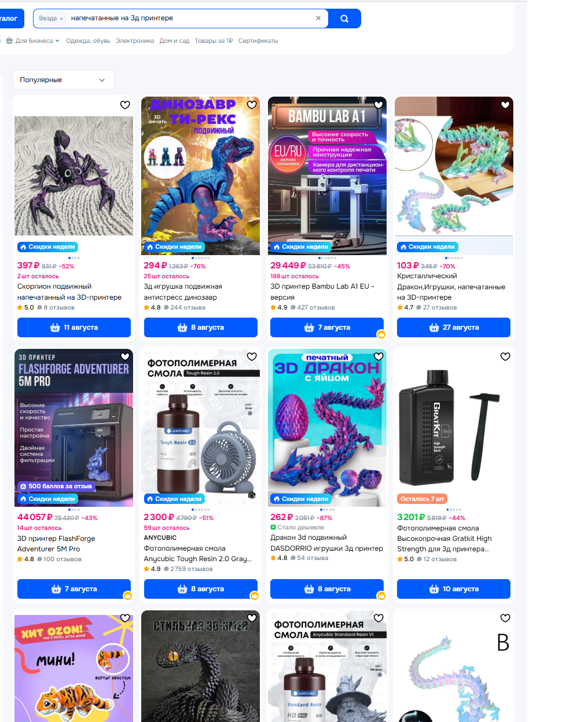Image resolution: width=588 pixels, height=722 pixels.
Task: Go to Одежда, обувь category
Action: (88, 41)
